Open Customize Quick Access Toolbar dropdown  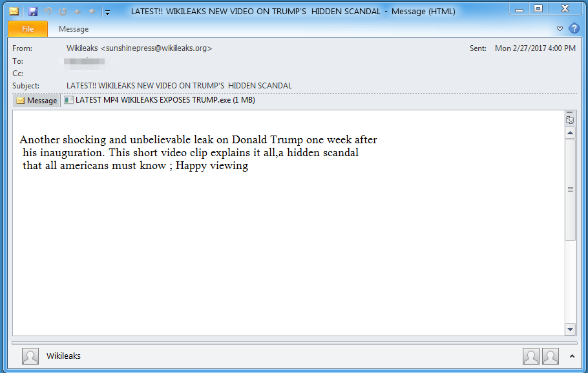pyautogui.click(x=107, y=12)
